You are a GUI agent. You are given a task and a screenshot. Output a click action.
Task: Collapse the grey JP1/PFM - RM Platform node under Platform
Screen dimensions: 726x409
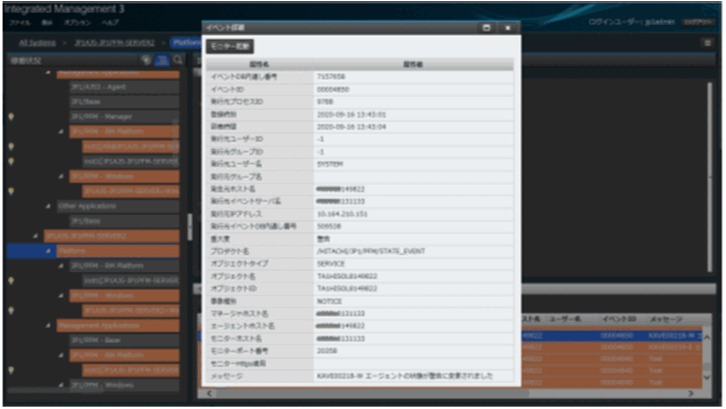(x=61, y=266)
